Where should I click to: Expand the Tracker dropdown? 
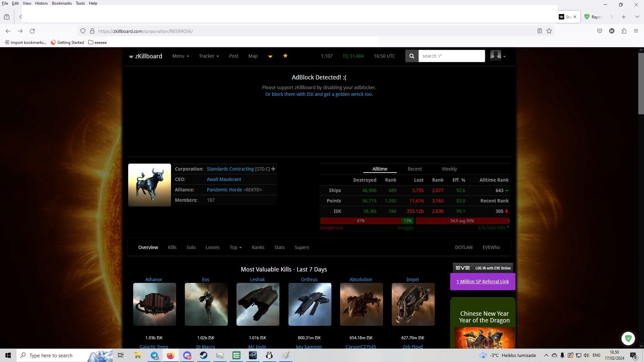[x=209, y=56]
